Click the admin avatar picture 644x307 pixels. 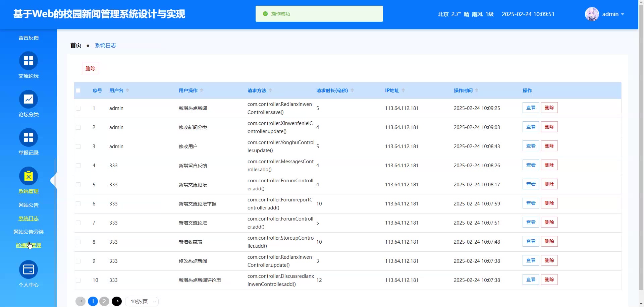pos(592,14)
